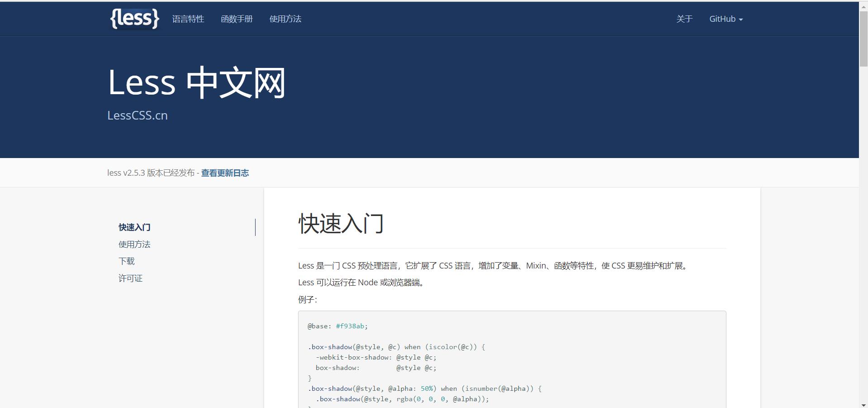
Task: Click the scrollbar down arrow
Action: point(863,404)
